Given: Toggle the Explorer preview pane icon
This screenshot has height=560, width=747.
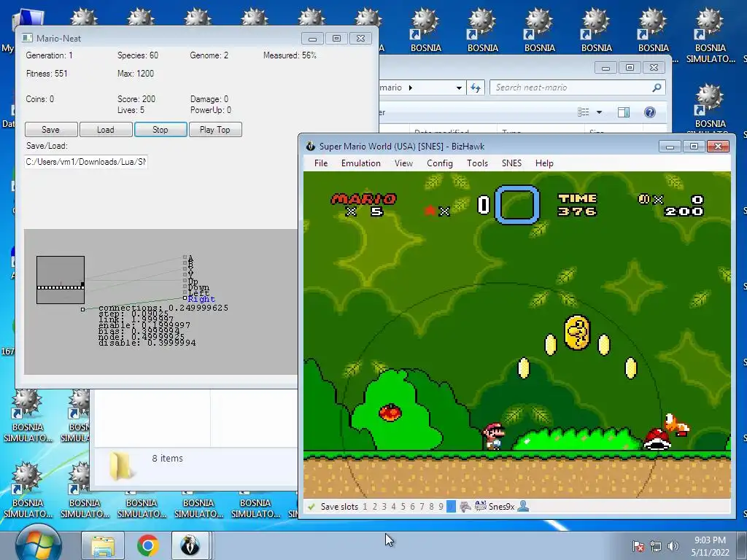Looking at the screenshot, I should coord(623,112).
